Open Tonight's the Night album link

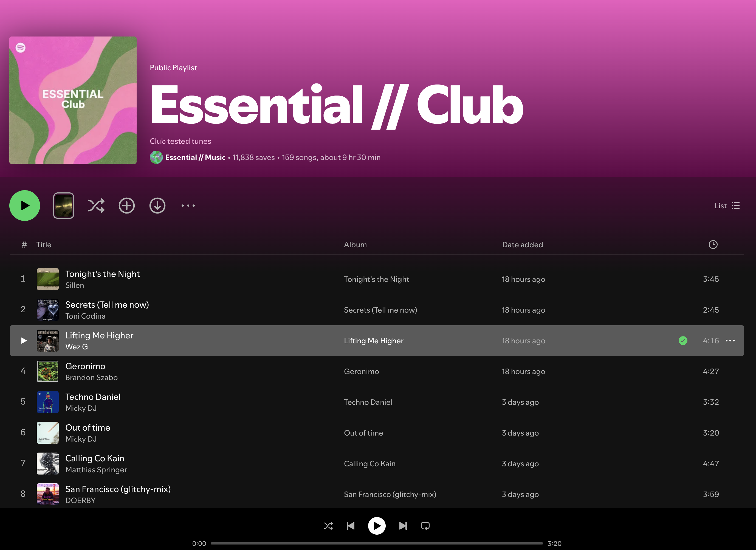click(x=376, y=279)
